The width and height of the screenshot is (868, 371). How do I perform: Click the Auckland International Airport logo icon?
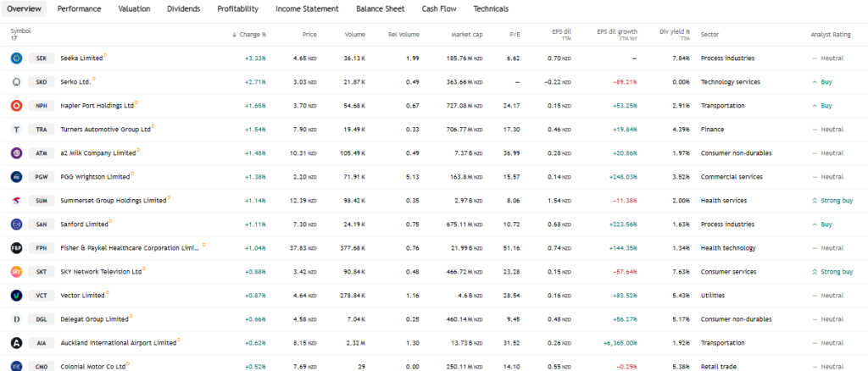(17, 343)
